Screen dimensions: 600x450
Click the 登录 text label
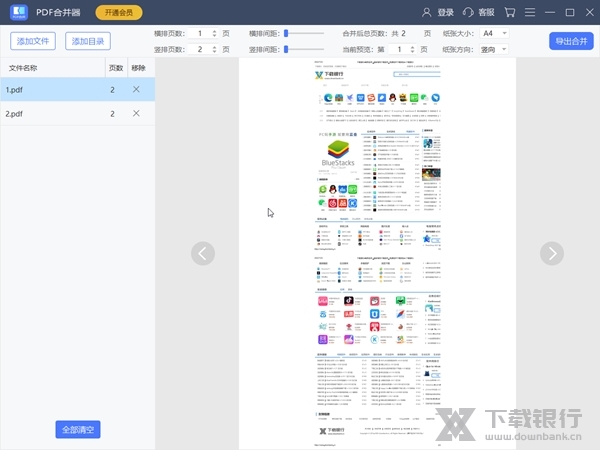click(x=446, y=12)
